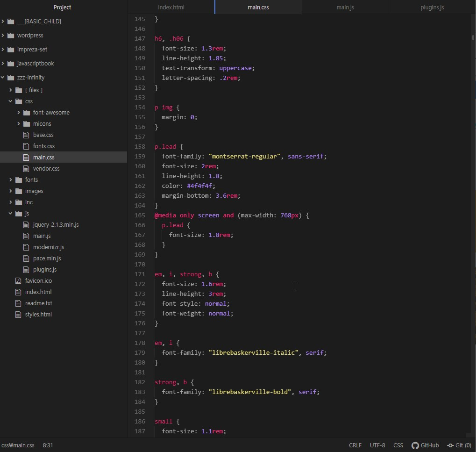The height and width of the screenshot is (452, 476).
Task: Switch to the main.js tab
Action: point(345,7)
